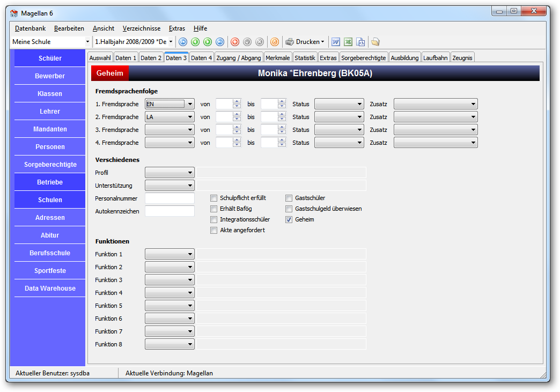Image resolution: width=560 pixels, height=392 pixels.
Task: Export to Excel using the green X icon
Action: pyautogui.click(x=348, y=42)
